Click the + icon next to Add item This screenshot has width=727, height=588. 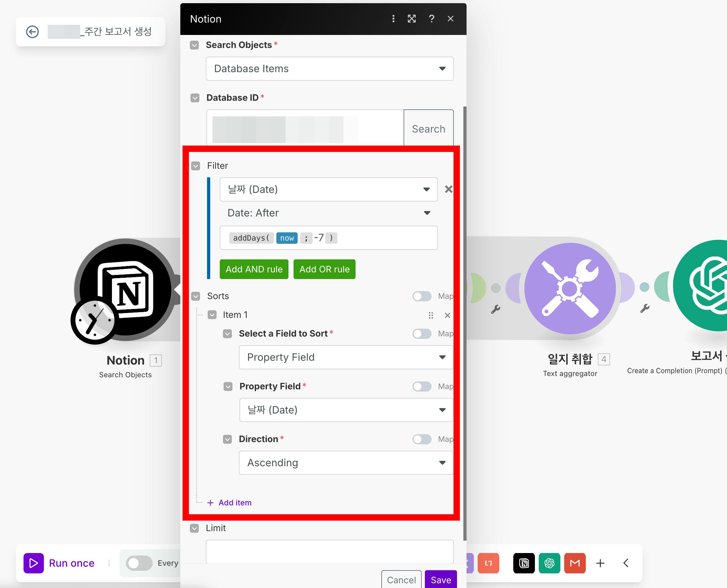click(211, 503)
